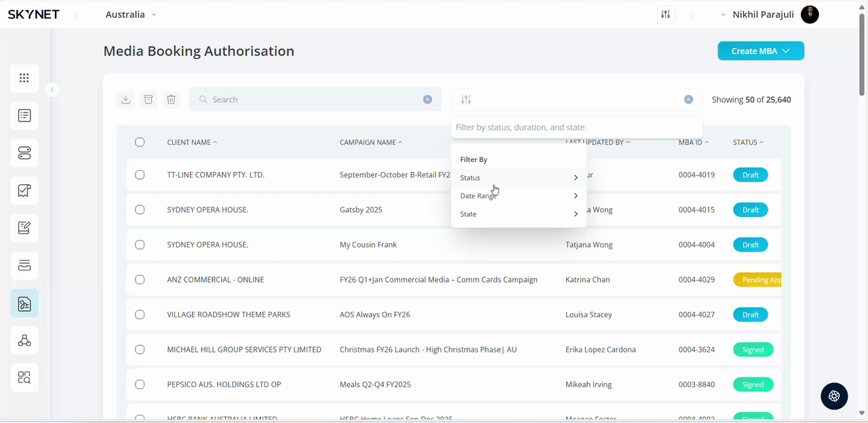
Task: Open the Australia country dropdown
Action: click(131, 14)
